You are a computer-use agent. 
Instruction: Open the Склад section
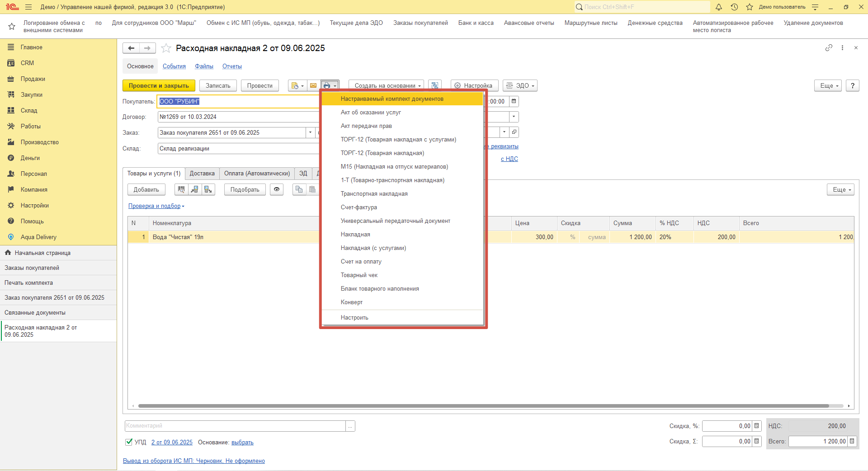point(29,110)
